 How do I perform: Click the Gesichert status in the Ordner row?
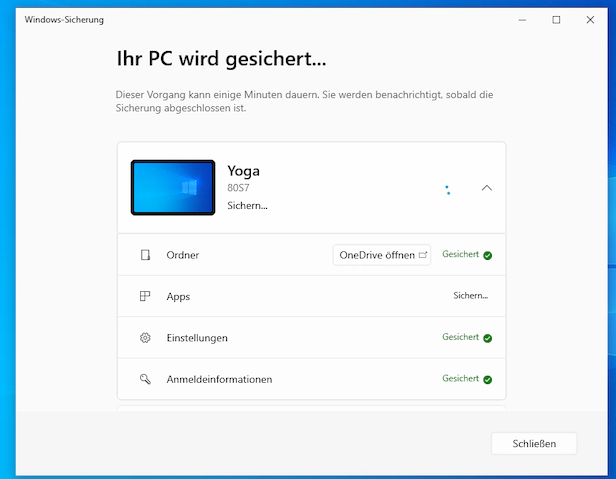point(460,254)
